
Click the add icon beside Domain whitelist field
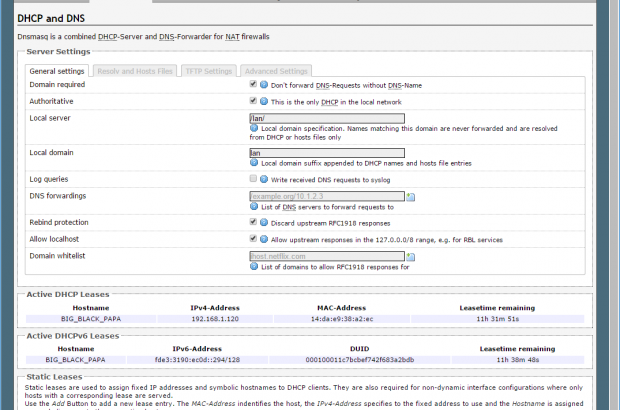point(411,257)
